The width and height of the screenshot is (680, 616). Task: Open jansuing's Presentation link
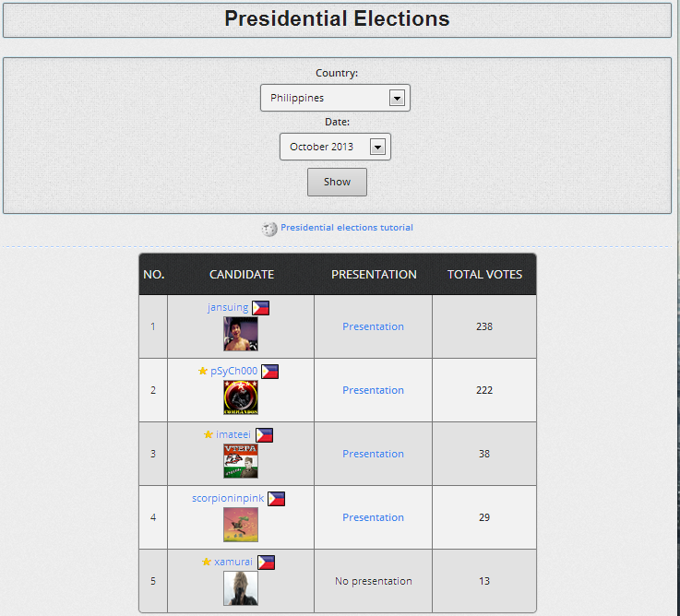(373, 326)
